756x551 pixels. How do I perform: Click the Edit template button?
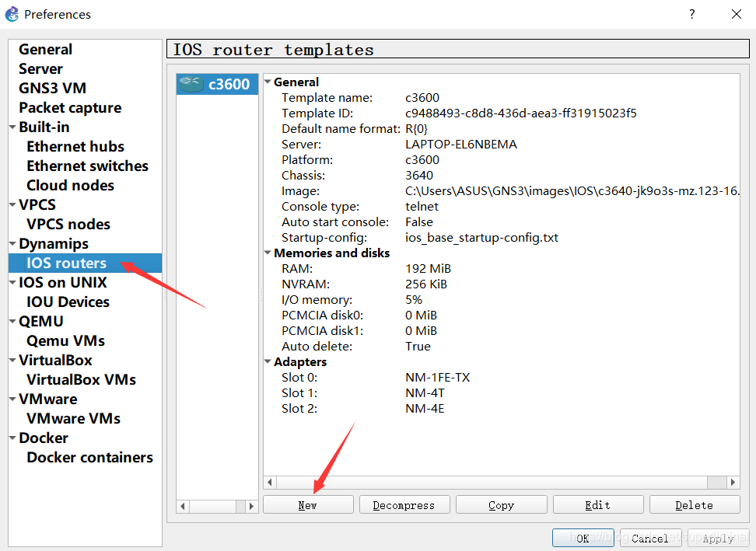point(598,505)
